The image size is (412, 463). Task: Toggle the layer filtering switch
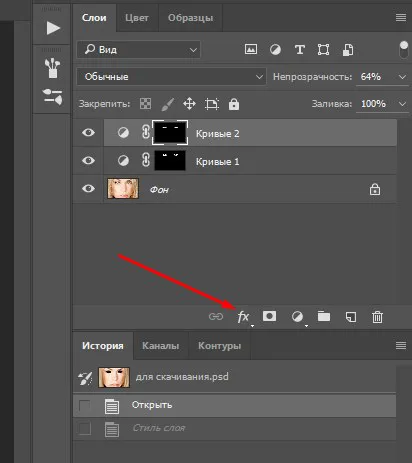point(403,50)
